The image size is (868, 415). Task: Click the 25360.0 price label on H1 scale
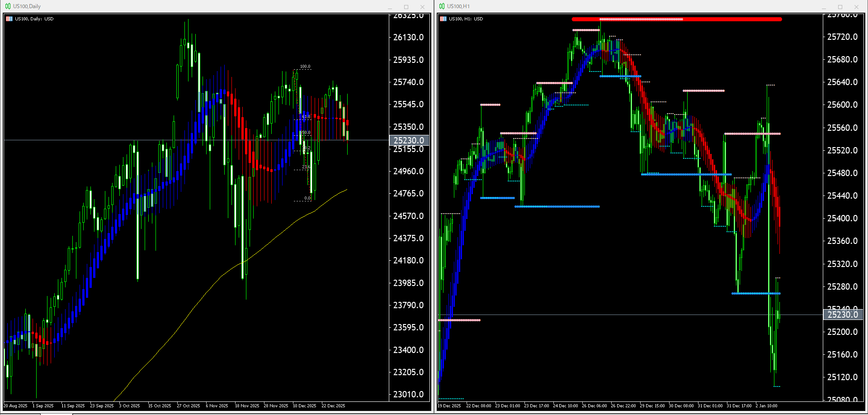tap(842, 241)
